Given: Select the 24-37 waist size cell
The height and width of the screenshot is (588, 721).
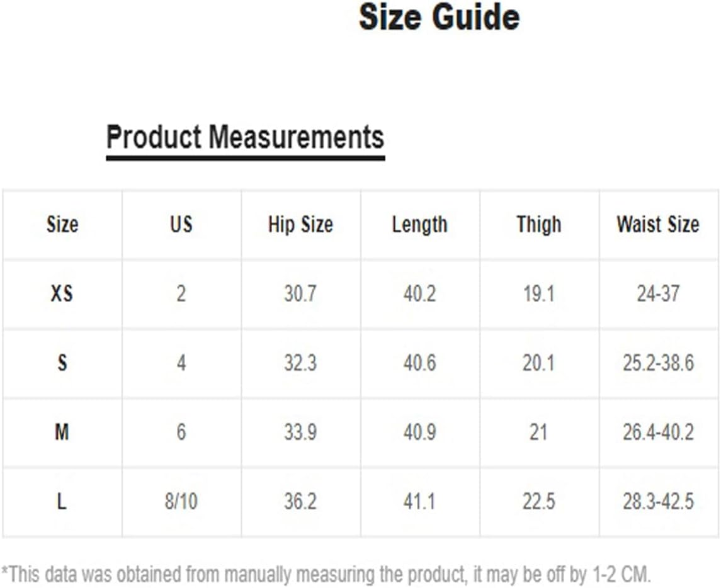Looking at the screenshot, I should click(658, 294).
